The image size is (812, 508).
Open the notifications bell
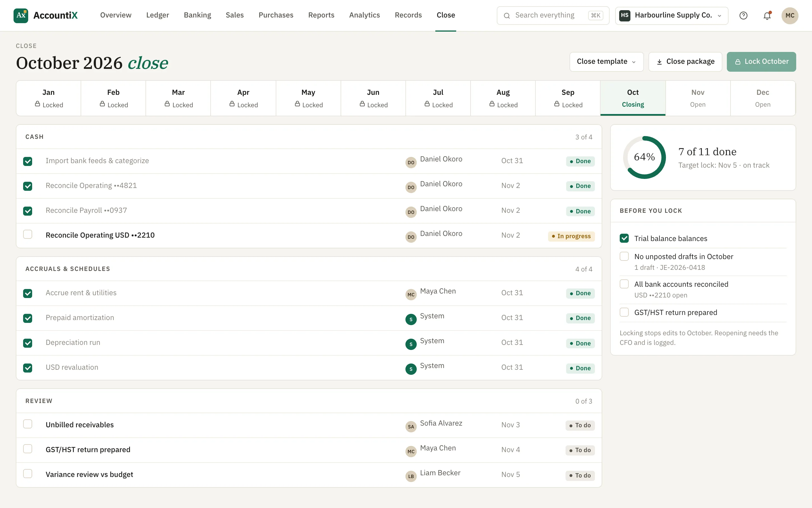coord(767,16)
